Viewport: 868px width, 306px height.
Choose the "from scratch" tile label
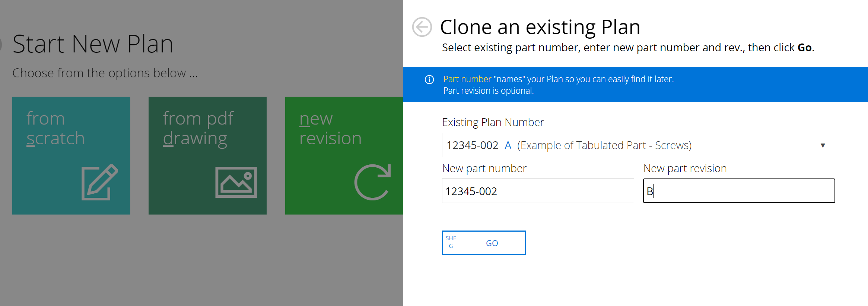tap(55, 128)
